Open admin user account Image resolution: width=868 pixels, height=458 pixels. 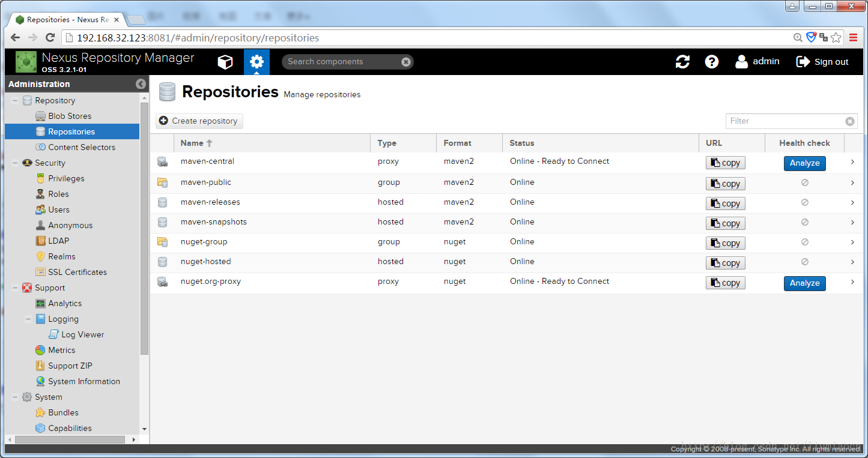point(757,61)
